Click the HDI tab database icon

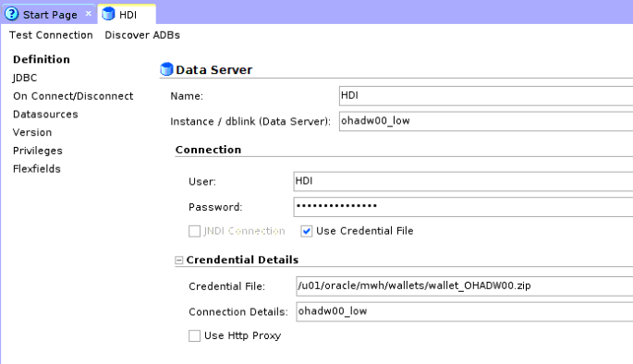pos(108,14)
